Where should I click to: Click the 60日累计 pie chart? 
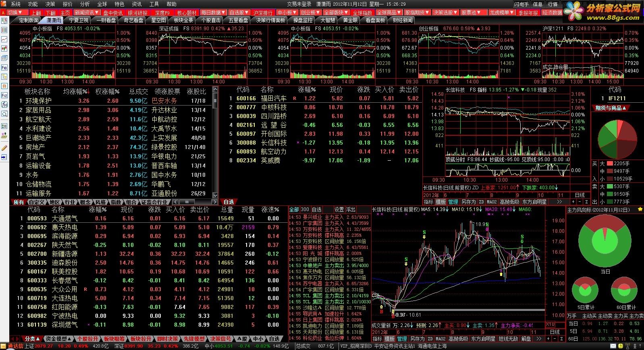624,290
